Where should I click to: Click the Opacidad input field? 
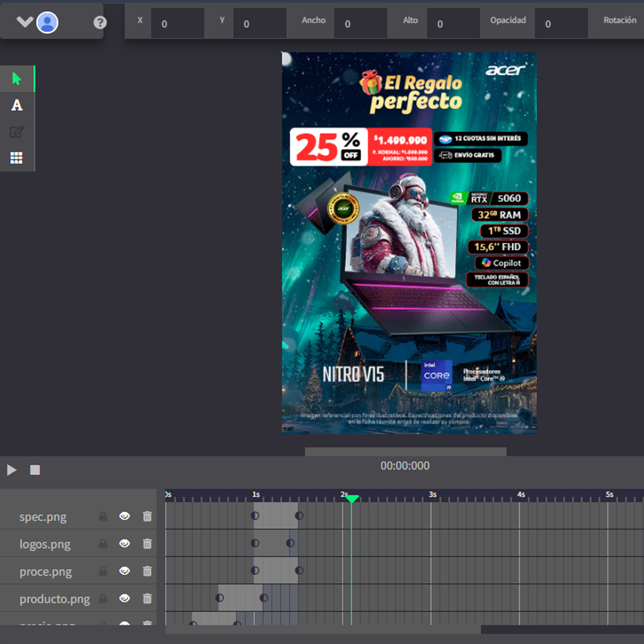tap(561, 24)
